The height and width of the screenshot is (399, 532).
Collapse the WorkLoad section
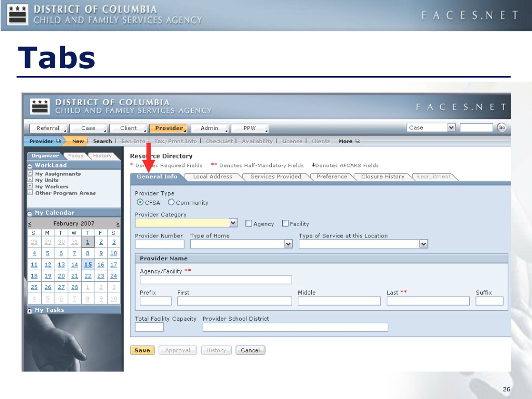(30, 166)
